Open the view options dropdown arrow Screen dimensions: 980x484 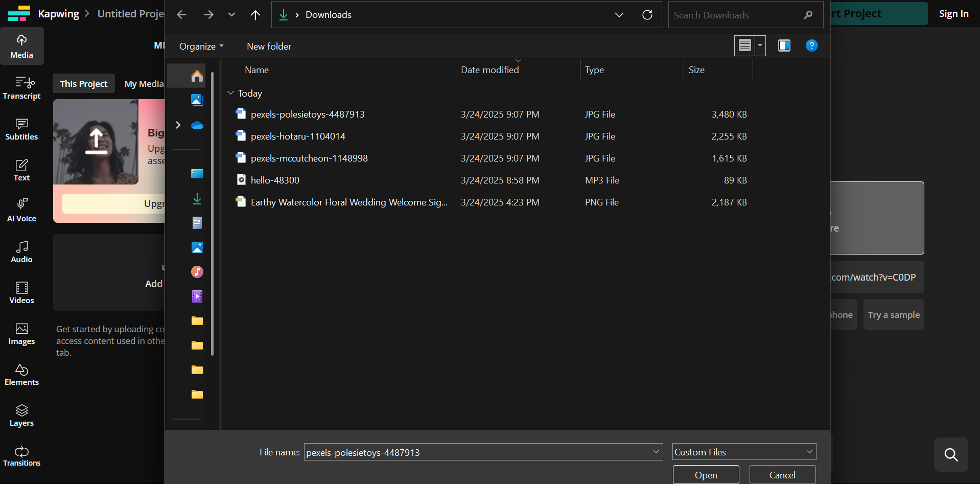point(760,46)
